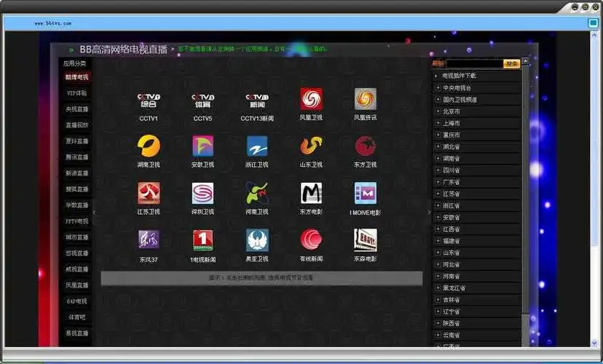Open 湖南卫视 yellow mango icon

[x=149, y=146]
